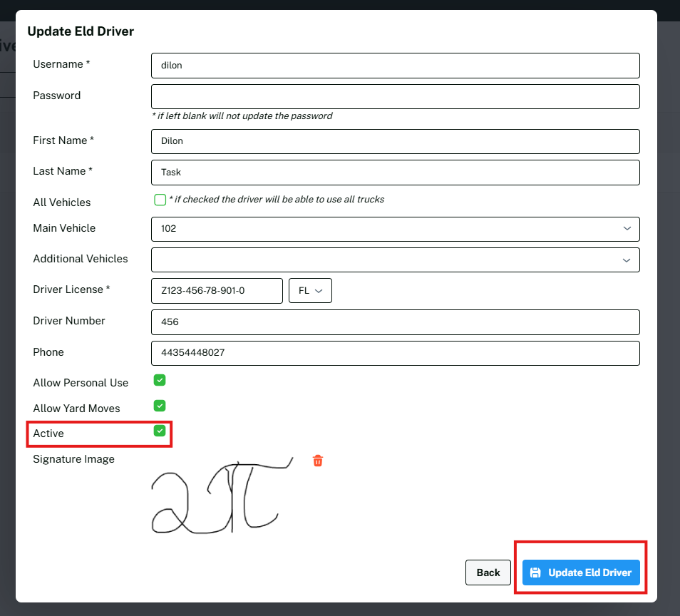Click the save icon on Update Eld Driver

[x=535, y=573]
